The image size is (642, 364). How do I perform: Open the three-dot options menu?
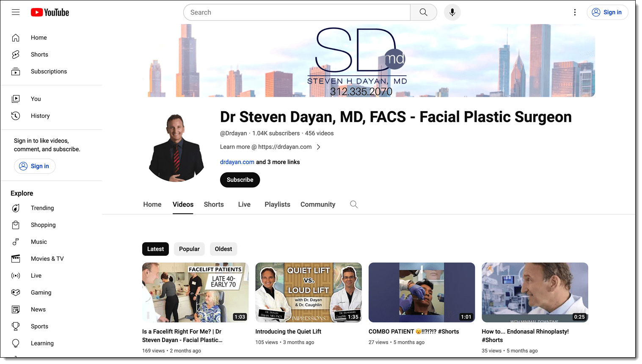[x=575, y=12]
